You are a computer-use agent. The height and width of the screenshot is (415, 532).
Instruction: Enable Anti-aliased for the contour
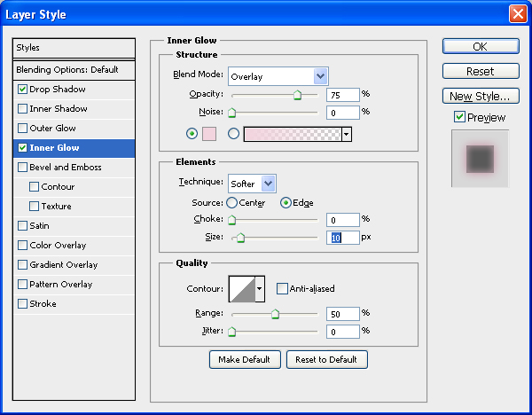pyautogui.click(x=282, y=289)
